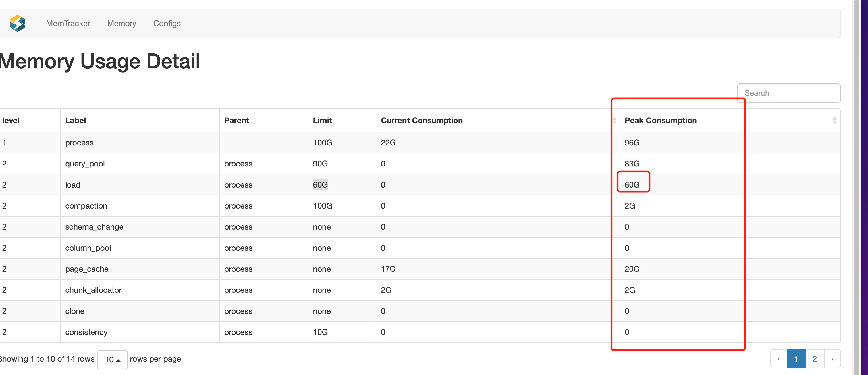Go to previous page arrow
Image resolution: width=868 pixels, height=375 pixels.
point(779,359)
